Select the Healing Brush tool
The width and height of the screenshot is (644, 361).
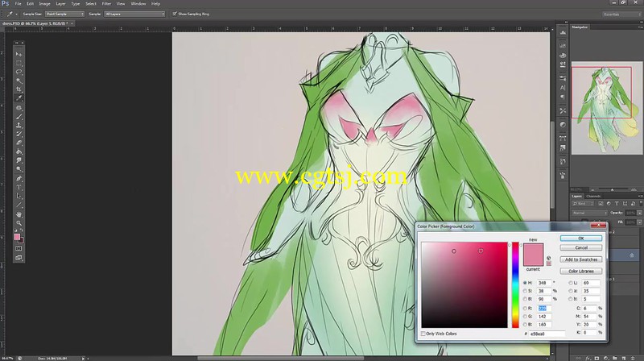[19, 108]
